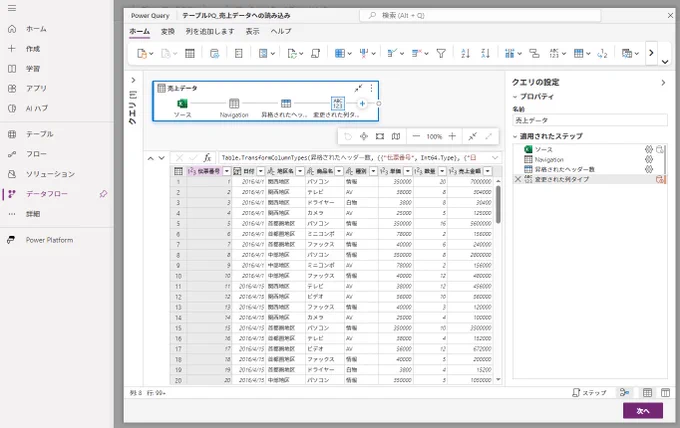Expand the formula bar chevron
Viewport: 680px width, 428px height.
495,157
